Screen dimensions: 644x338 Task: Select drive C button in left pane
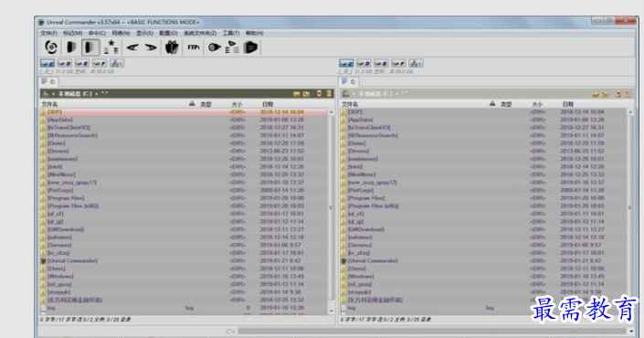(x=48, y=63)
